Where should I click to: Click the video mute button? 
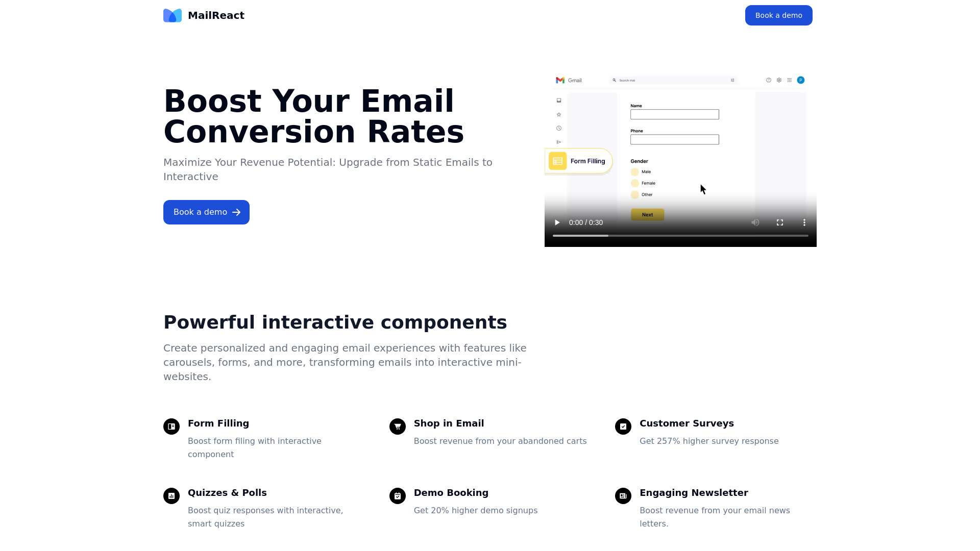click(x=755, y=222)
